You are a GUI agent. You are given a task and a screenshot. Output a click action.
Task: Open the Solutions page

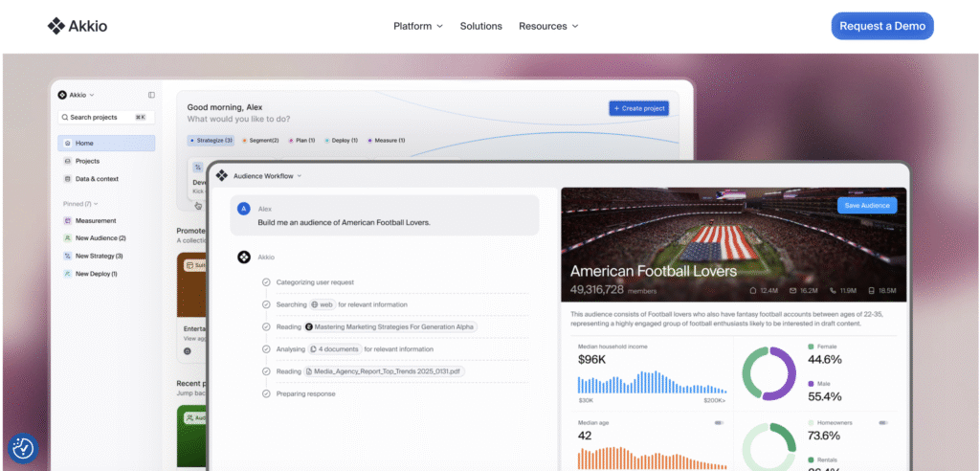[x=480, y=26]
